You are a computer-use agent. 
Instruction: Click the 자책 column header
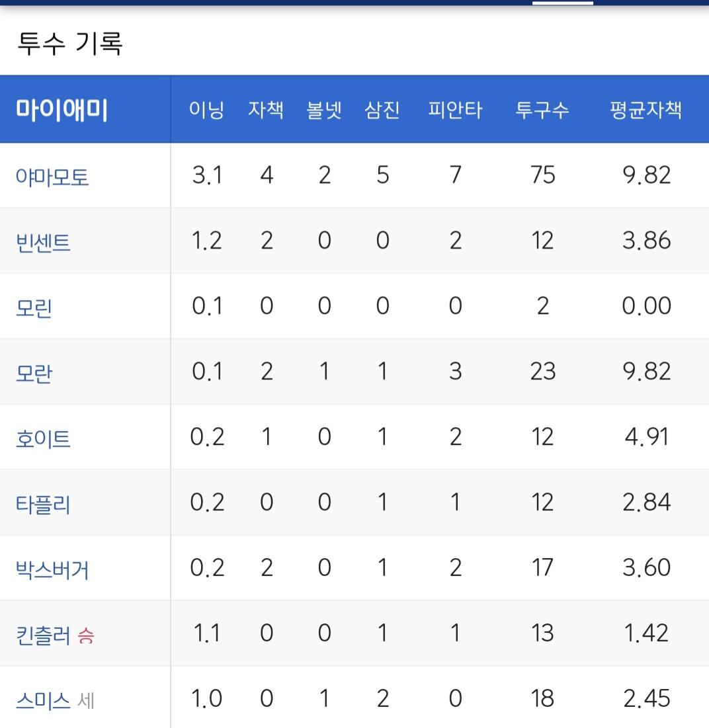click(266, 110)
